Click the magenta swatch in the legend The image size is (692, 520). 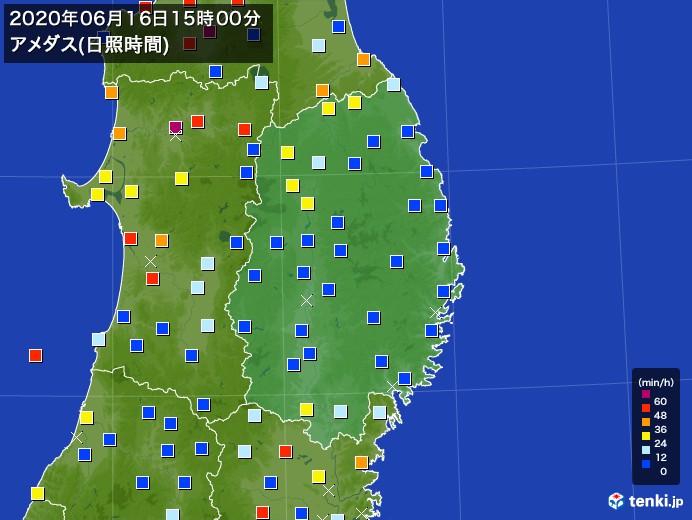pos(646,394)
